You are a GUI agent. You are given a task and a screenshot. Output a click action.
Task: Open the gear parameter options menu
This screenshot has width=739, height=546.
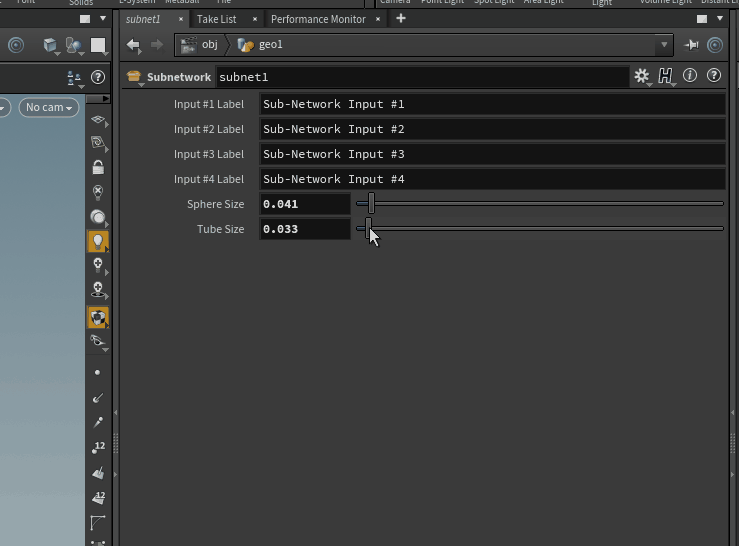pos(641,76)
